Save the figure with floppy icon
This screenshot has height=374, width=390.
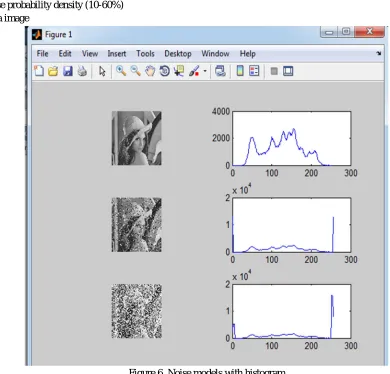[x=68, y=71]
